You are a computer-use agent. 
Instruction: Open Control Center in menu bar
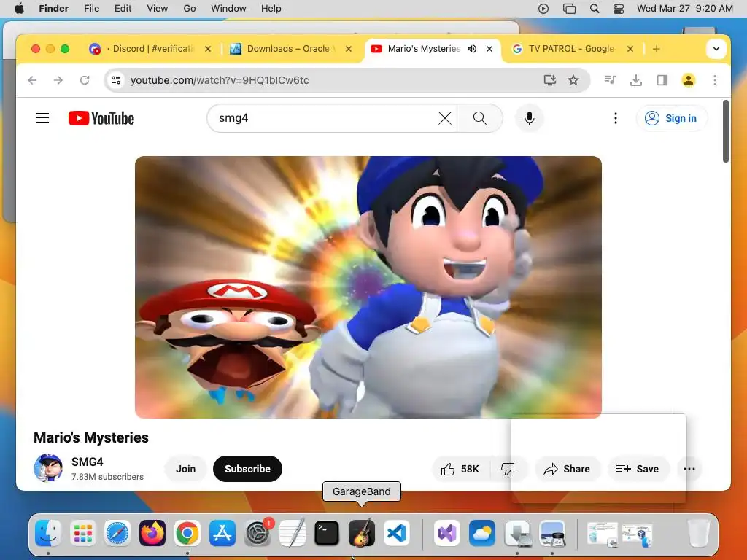point(619,9)
